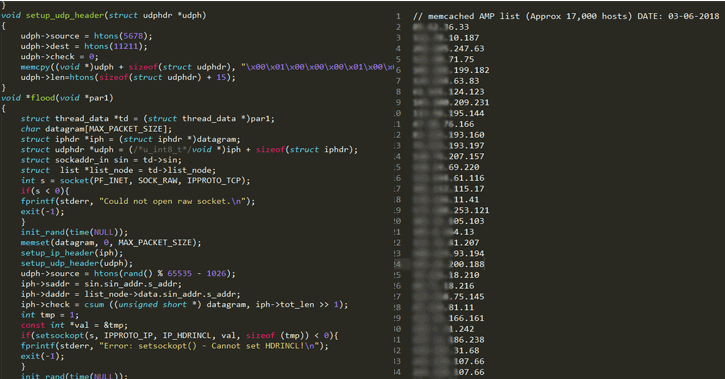Click the list entry ending in 18.210

pyautogui.click(x=446, y=275)
